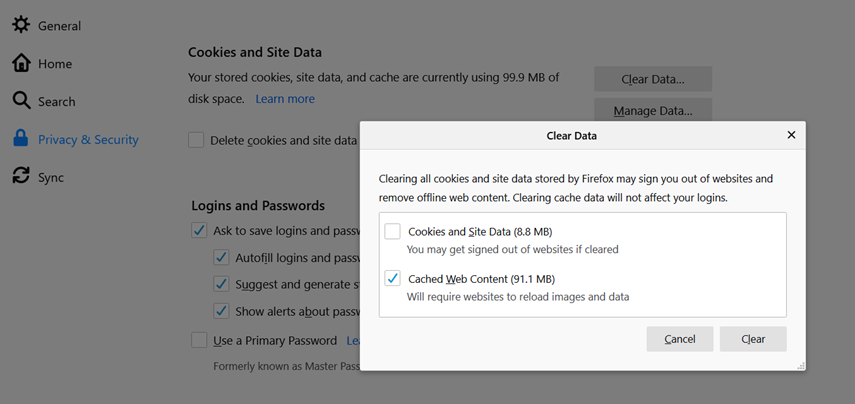Viewport: 855px width, 404px height.
Task: Enable Use a Primary Password checkbox
Action: click(199, 340)
